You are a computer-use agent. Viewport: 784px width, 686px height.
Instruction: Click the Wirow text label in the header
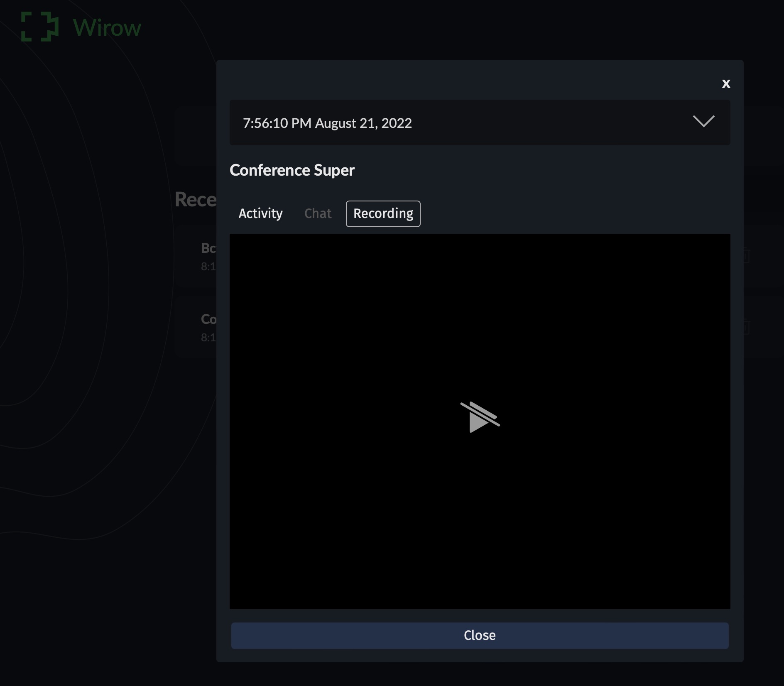click(x=106, y=28)
